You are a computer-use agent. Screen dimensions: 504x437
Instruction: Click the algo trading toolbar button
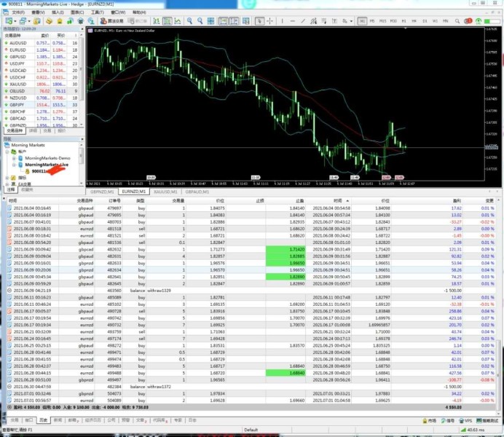pos(111,21)
